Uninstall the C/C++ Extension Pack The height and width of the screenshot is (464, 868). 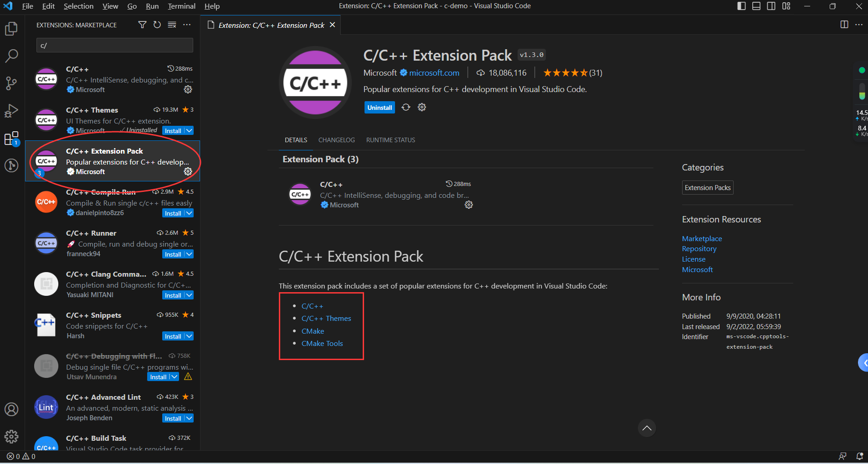[x=380, y=108]
